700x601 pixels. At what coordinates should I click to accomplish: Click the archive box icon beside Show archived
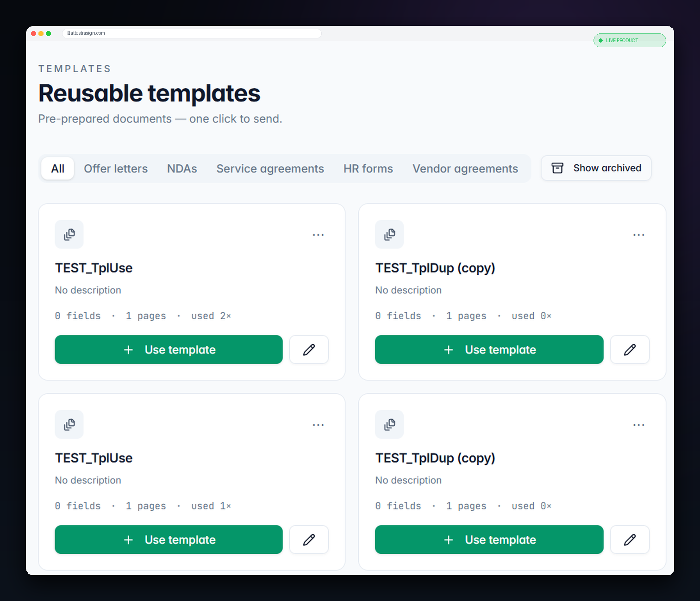pos(557,168)
